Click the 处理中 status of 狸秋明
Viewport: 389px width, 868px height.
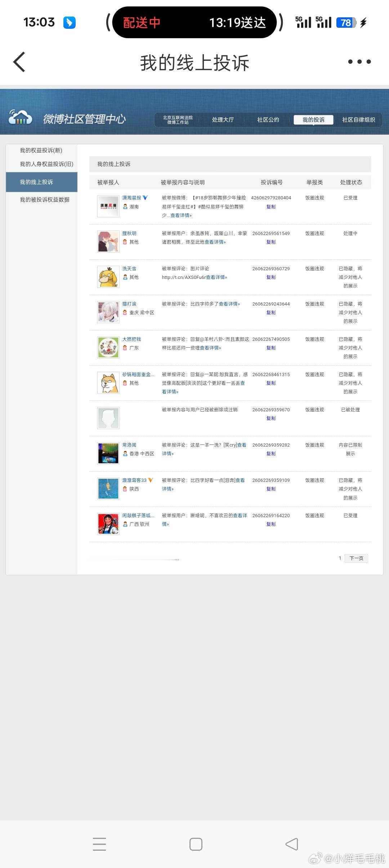(x=350, y=233)
